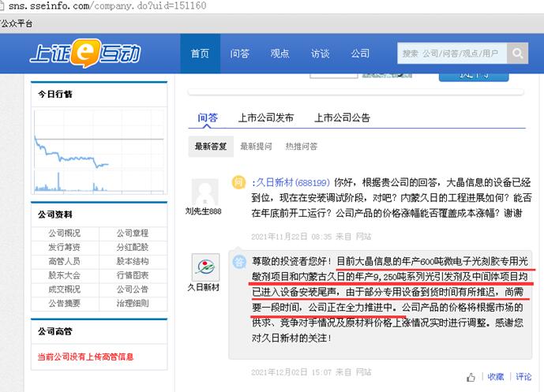Screen dimensions: 544x392
Task: Open 成交概况 link
Action: [x=65, y=289]
